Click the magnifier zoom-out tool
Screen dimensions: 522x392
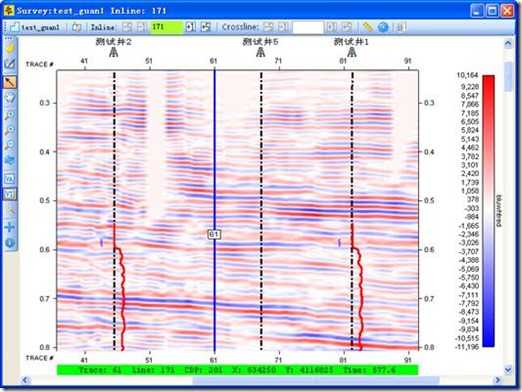click(x=10, y=145)
